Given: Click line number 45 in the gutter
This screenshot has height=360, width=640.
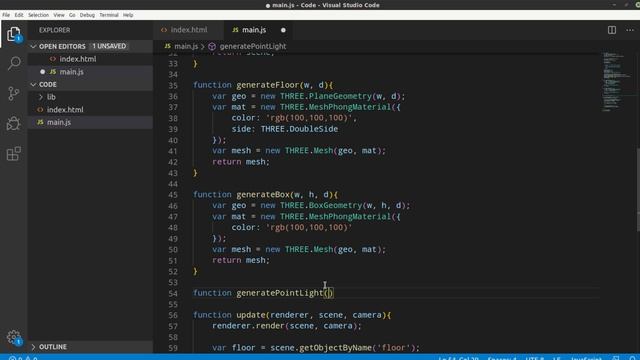Looking at the screenshot, I should point(173,195).
